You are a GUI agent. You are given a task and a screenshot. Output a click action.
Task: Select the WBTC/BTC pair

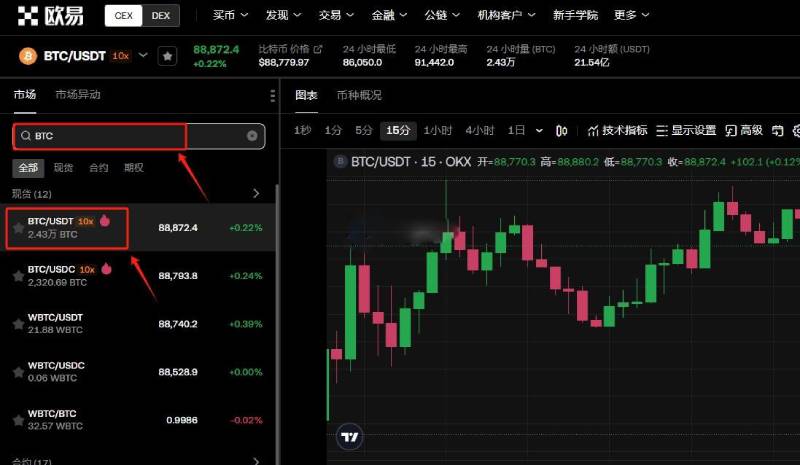(x=138, y=420)
